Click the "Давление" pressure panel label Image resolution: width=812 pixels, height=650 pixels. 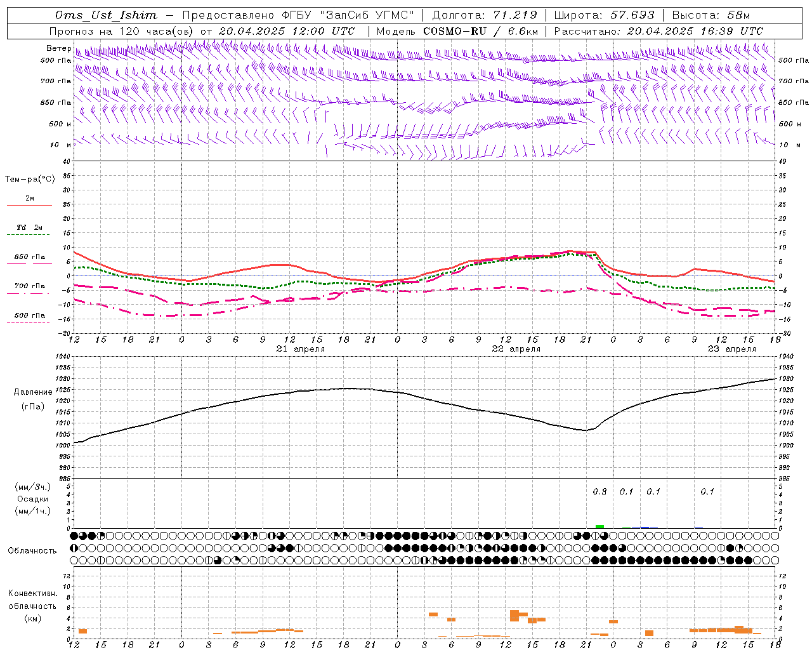[x=33, y=392]
